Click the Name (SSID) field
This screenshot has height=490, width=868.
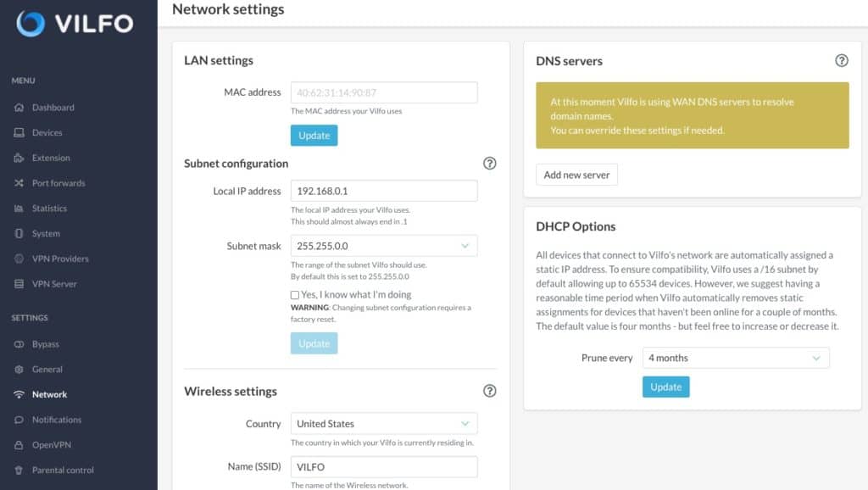(x=384, y=467)
